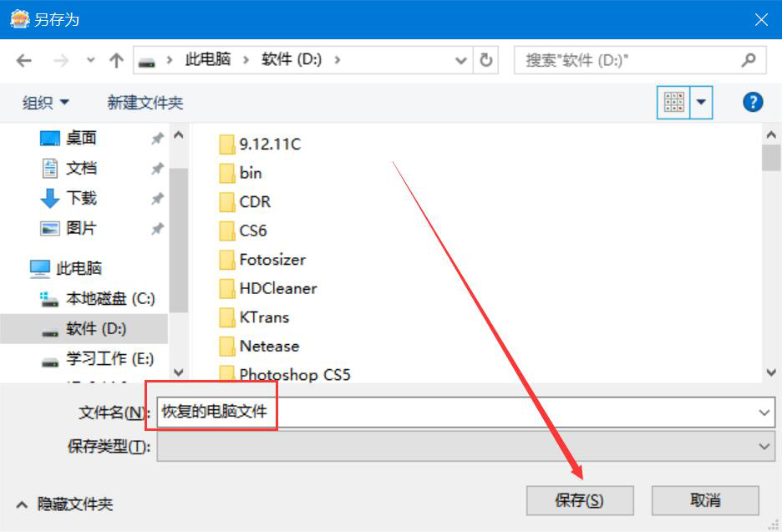This screenshot has width=782, height=532.
Task: Click the 保存(S) button
Action: [580, 500]
